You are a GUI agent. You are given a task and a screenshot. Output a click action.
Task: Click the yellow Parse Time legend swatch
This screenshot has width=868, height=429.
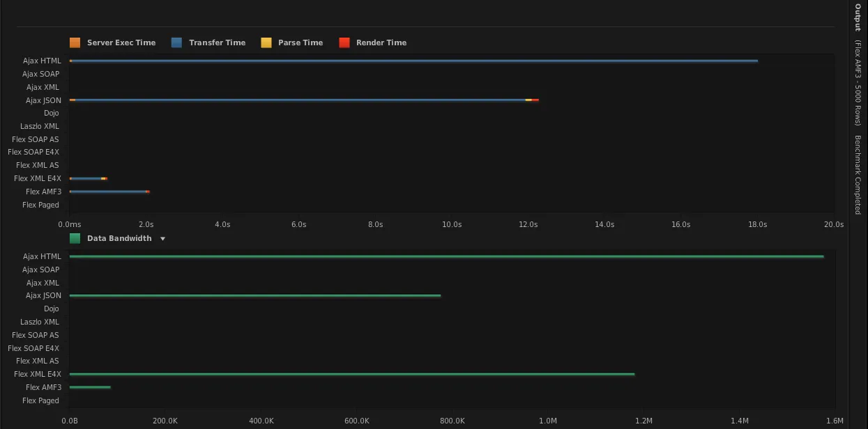[266, 43]
